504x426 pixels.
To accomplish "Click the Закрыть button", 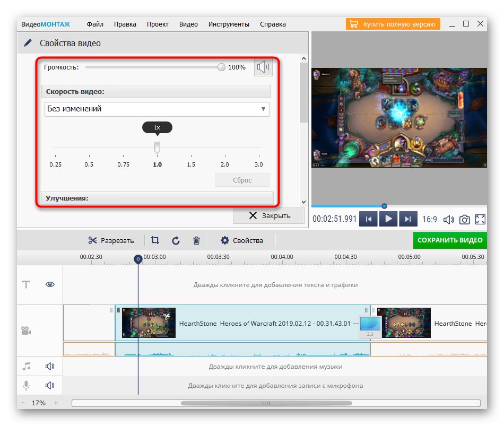I will [269, 215].
